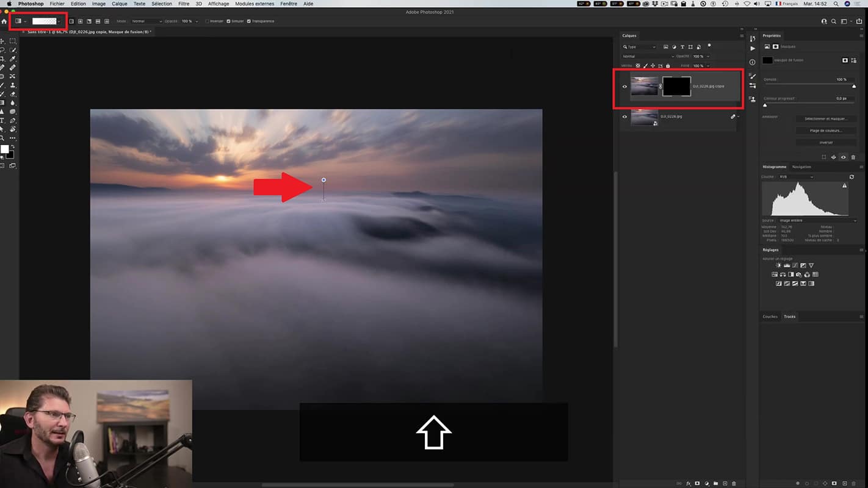Add a Color Balance adjustment

pos(783,275)
